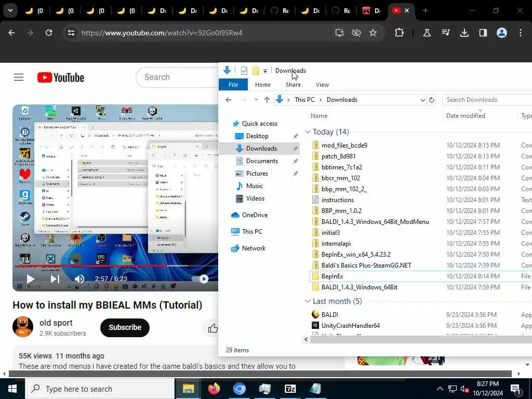The height and width of the screenshot is (399, 532).
Task: Go to YouTube home via logo
Action: point(61,77)
